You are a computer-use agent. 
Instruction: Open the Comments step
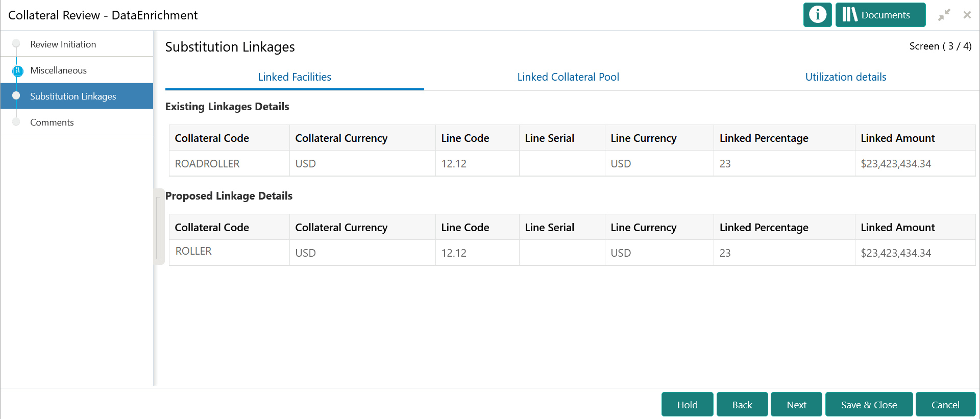point(52,122)
